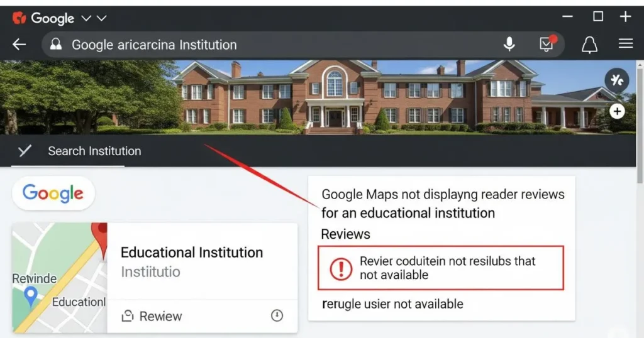644x338 pixels.
Task: Click the red alert exclamation icon
Action: (x=340, y=268)
